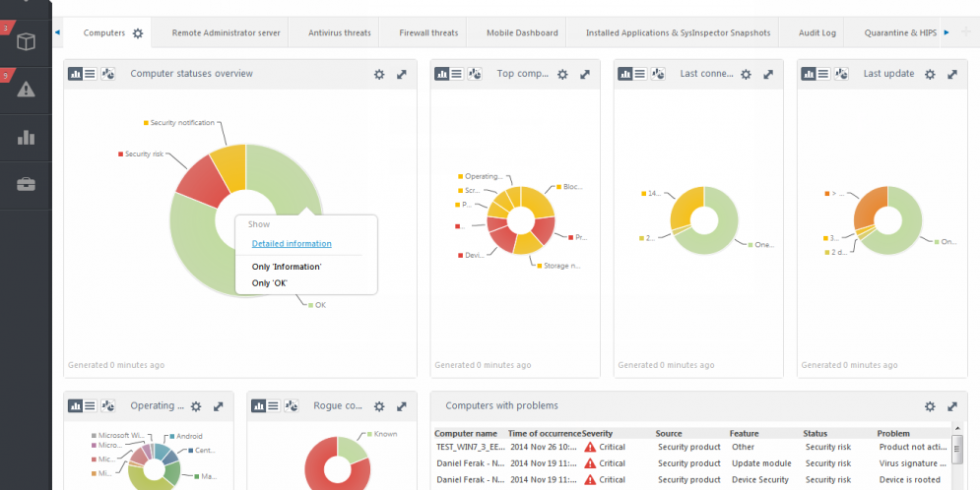Click the Detailed information link
Screen dimensions: 980x490
tap(292, 244)
